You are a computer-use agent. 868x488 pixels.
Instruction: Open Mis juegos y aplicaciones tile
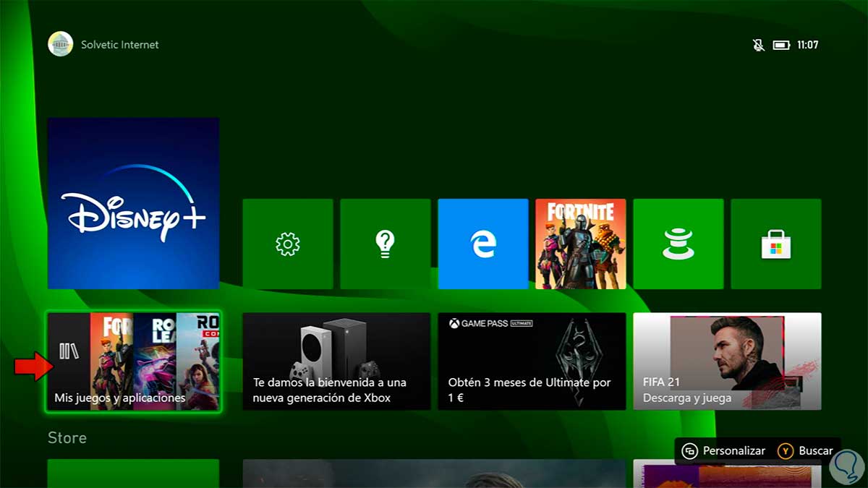(134, 361)
